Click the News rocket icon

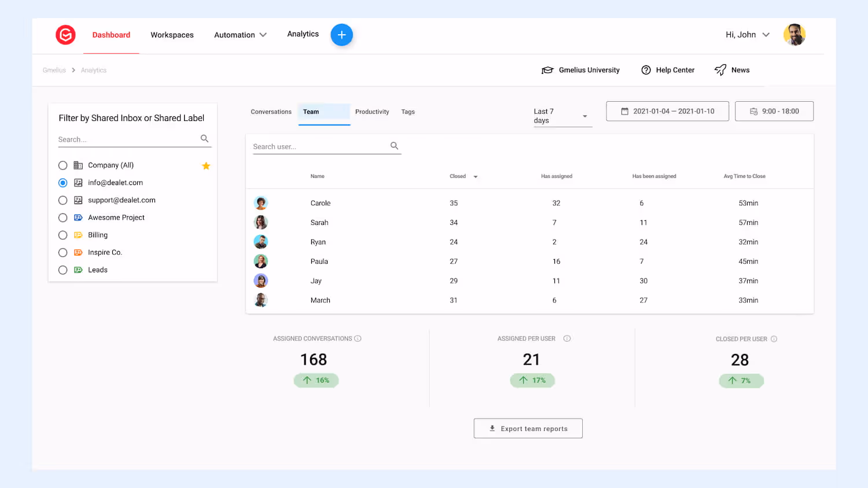[x=720, y=70]
